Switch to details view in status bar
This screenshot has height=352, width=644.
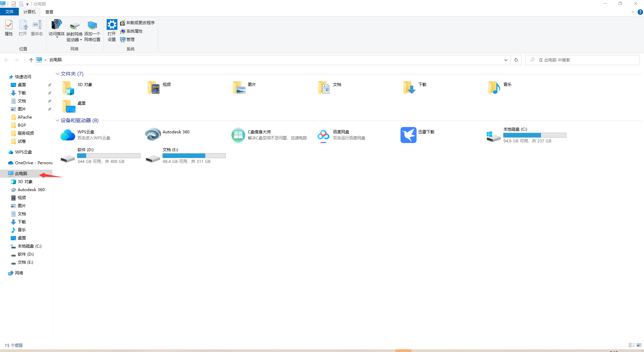click(632, 345)
